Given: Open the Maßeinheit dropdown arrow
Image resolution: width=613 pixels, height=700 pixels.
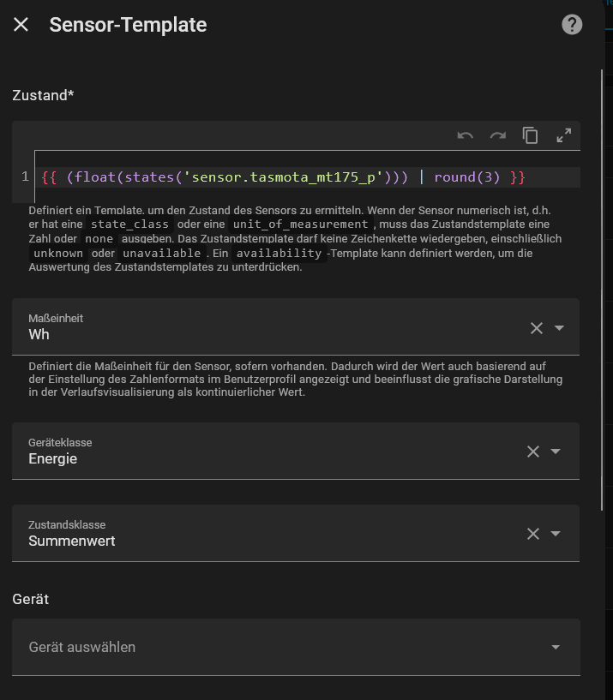Looking at the screenshot, I should pos(560,328).
